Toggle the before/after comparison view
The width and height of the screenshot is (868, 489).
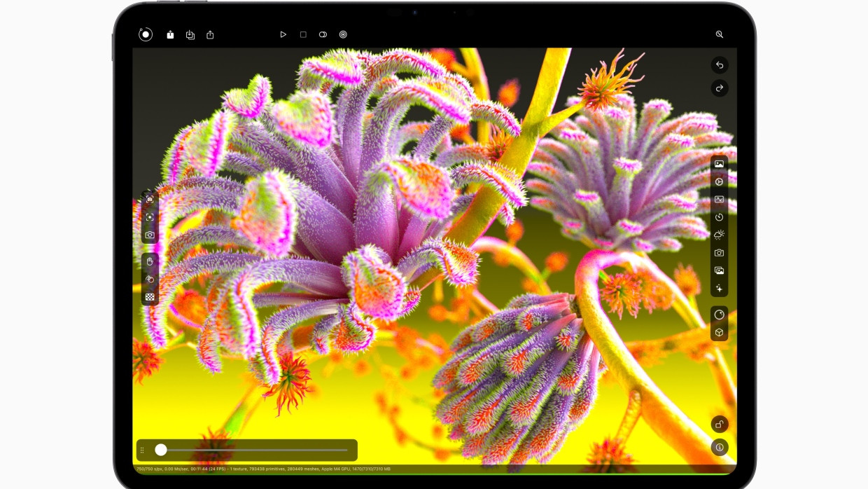pyautogui.click(x=323, y=34)
